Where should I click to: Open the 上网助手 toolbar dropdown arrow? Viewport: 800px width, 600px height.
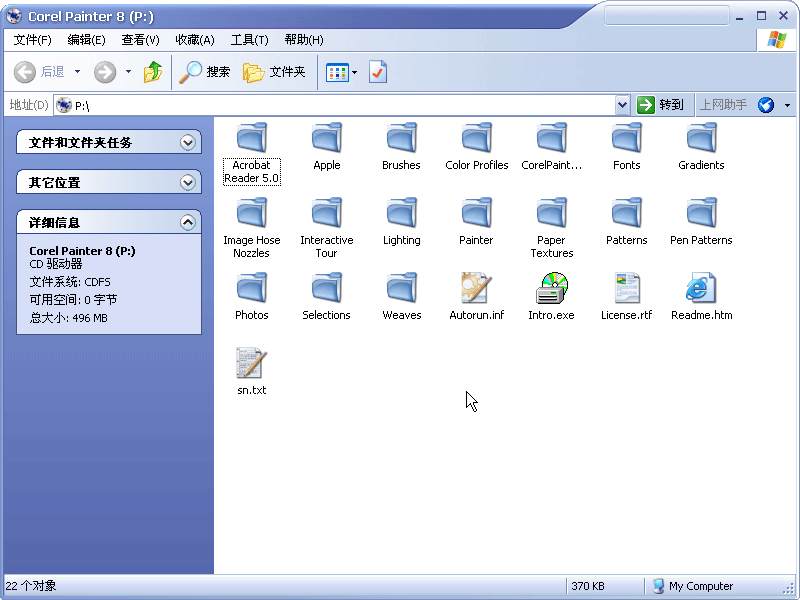(x=787, y=105)
